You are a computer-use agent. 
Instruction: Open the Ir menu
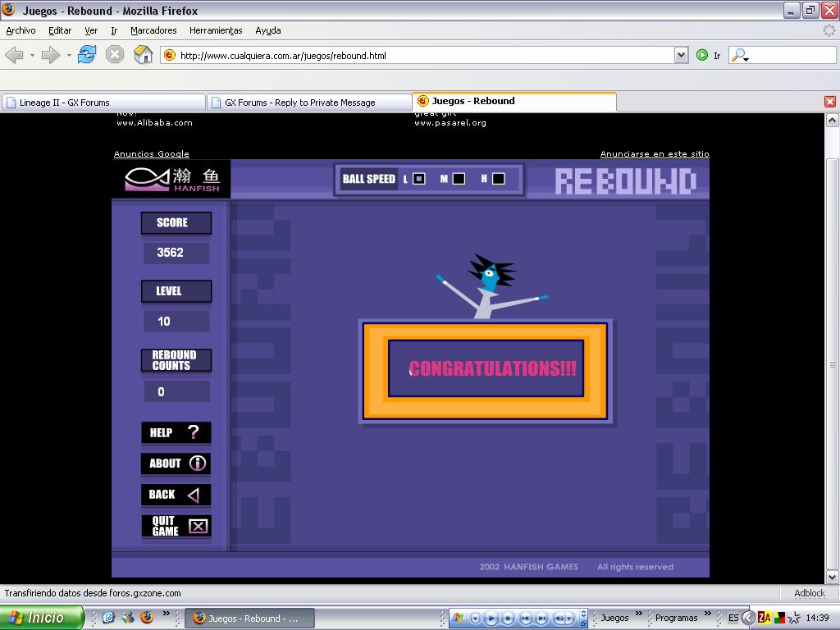tap(114, 30)
